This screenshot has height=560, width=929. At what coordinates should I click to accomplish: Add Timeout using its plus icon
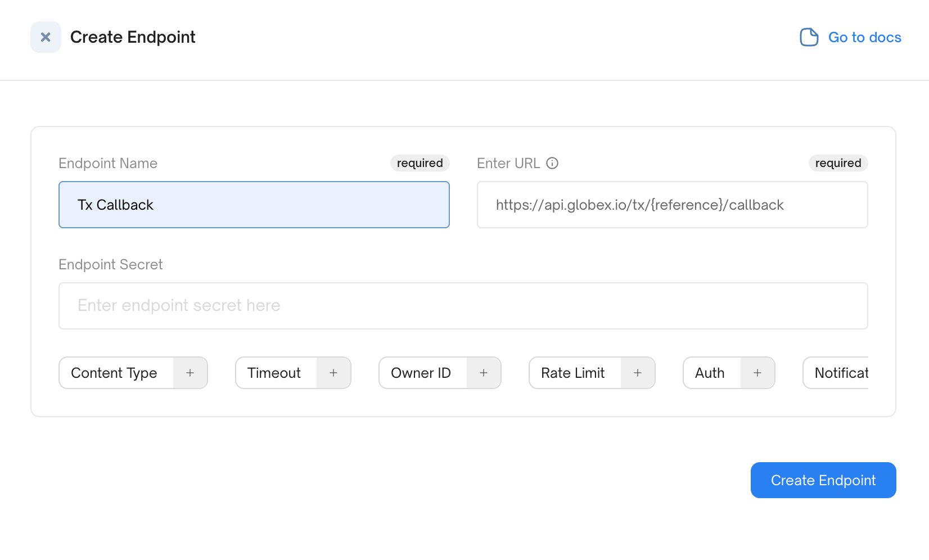point(333,373)
